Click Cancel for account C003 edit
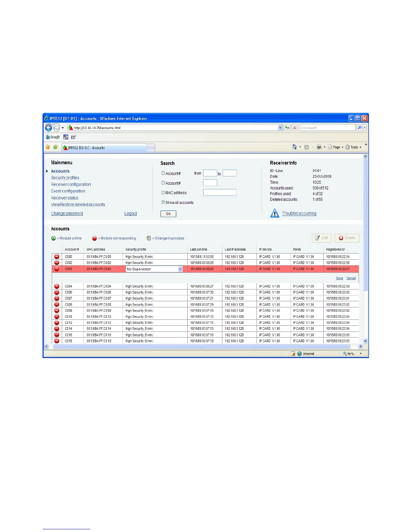This screenshot has height=532, width=411. pos(351,278)
